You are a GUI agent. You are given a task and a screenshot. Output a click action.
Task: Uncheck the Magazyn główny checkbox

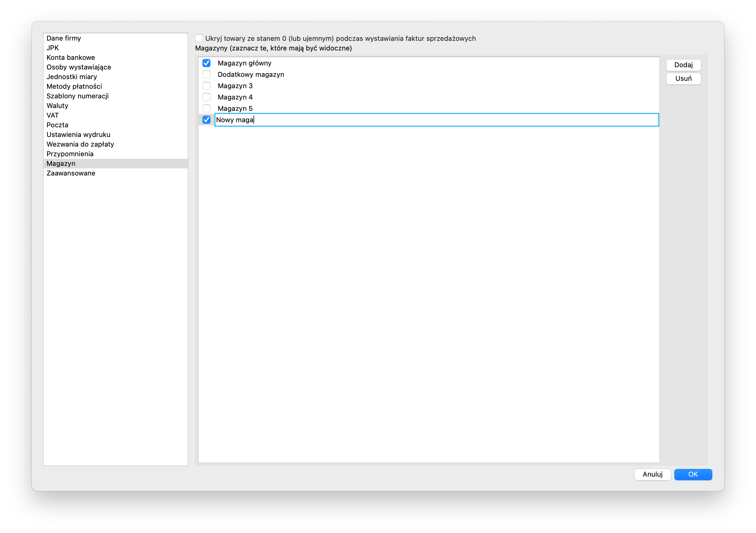tap(206, 63)
